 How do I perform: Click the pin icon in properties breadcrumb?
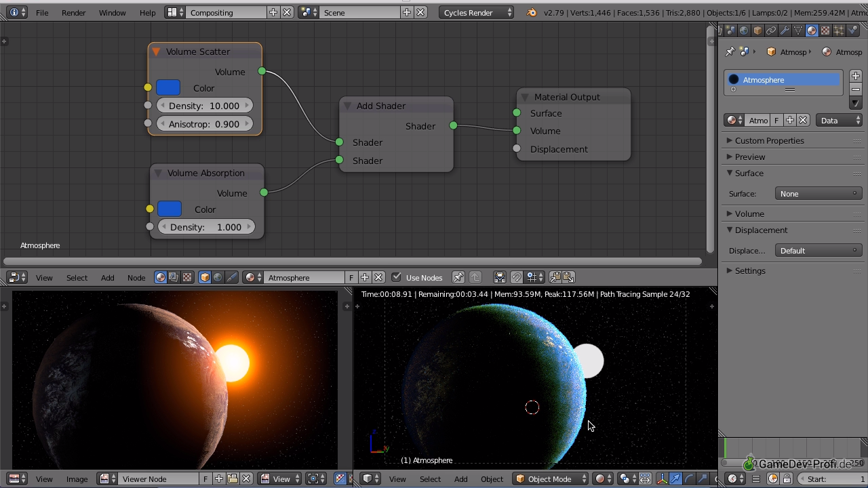730,52
